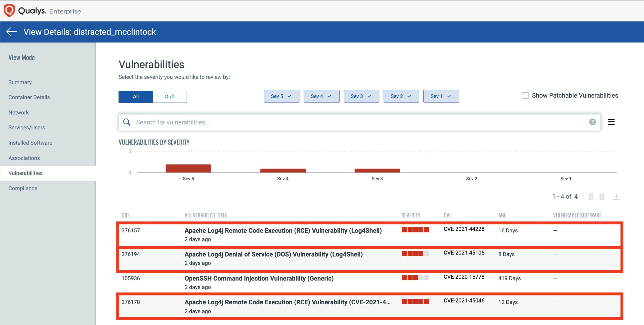Screen dimensions: 644x325
Task: Open the hamburger menu beside the search field
Action: coord(611,122)
